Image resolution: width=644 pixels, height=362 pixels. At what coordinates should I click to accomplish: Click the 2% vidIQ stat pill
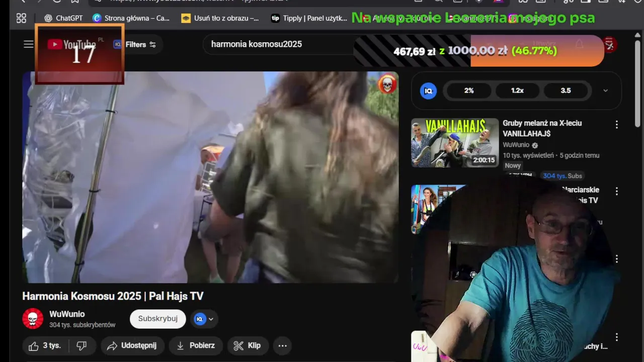tap(469, 90)
